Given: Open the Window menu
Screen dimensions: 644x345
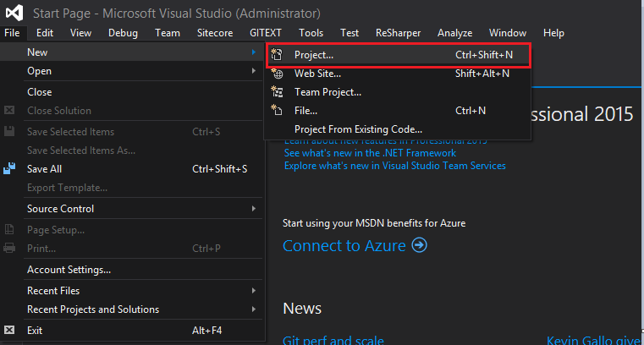Looking at the screenshot, I should [x=507, y=33].
